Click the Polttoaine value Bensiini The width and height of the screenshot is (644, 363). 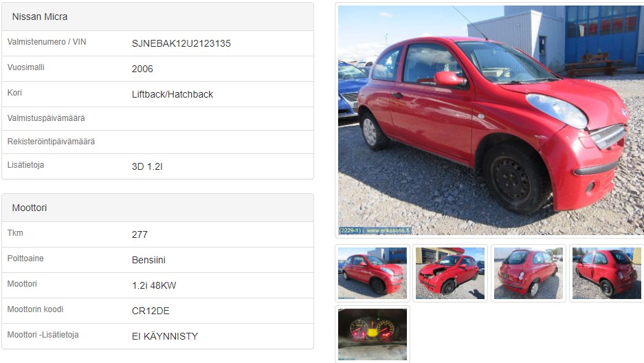pyautogui.click(x=148, y=261)
